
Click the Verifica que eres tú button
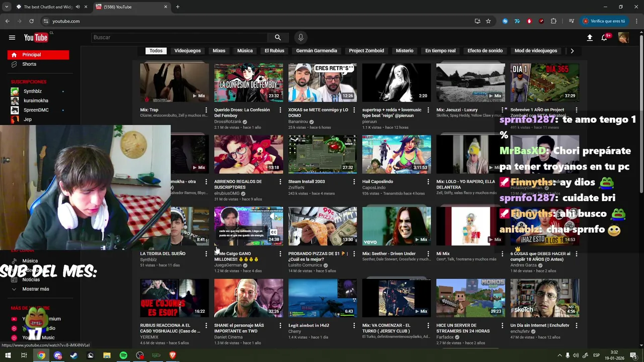[604, 21]
